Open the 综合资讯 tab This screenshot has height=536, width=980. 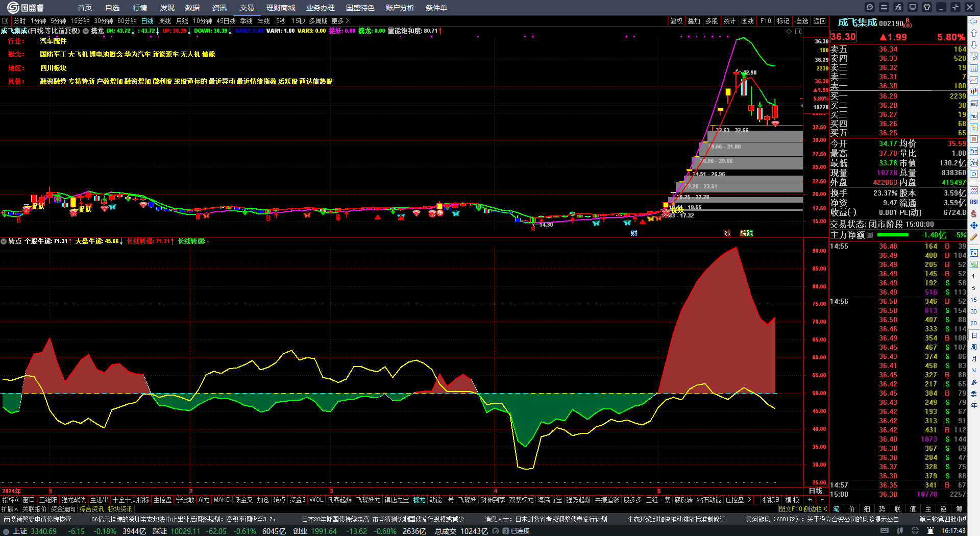(92, 509)
